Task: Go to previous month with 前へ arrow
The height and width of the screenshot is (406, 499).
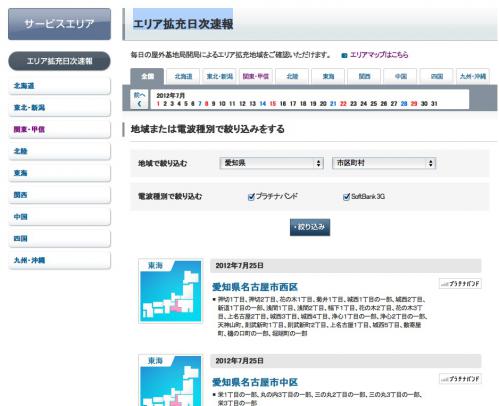Action: tap(139, 99)
